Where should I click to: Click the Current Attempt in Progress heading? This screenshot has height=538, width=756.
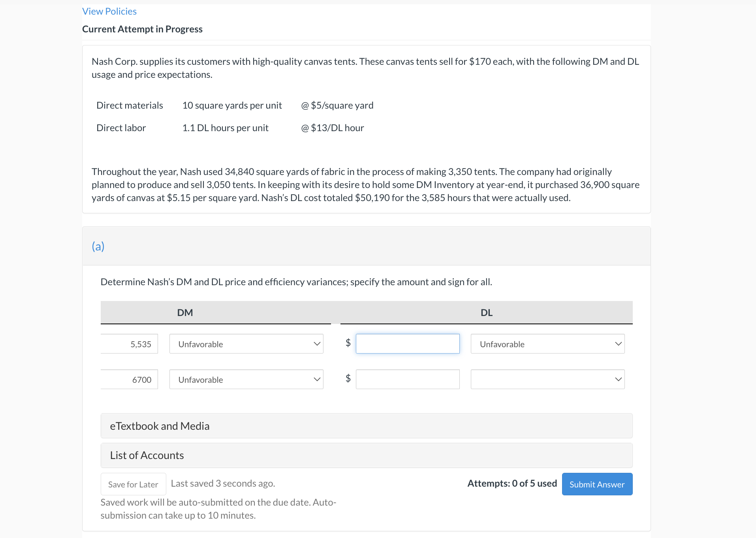point(142,28)
